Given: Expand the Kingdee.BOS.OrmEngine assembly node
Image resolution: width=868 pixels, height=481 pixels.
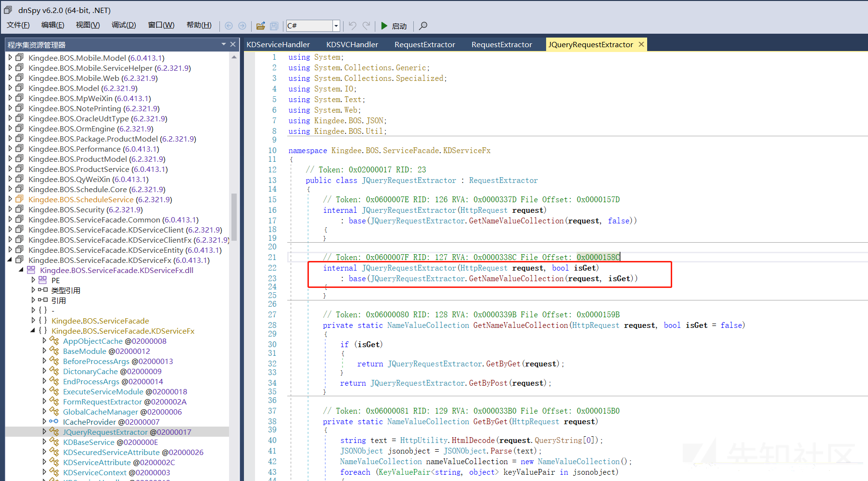Looking at the screenshot, I should tap(10, 128).
